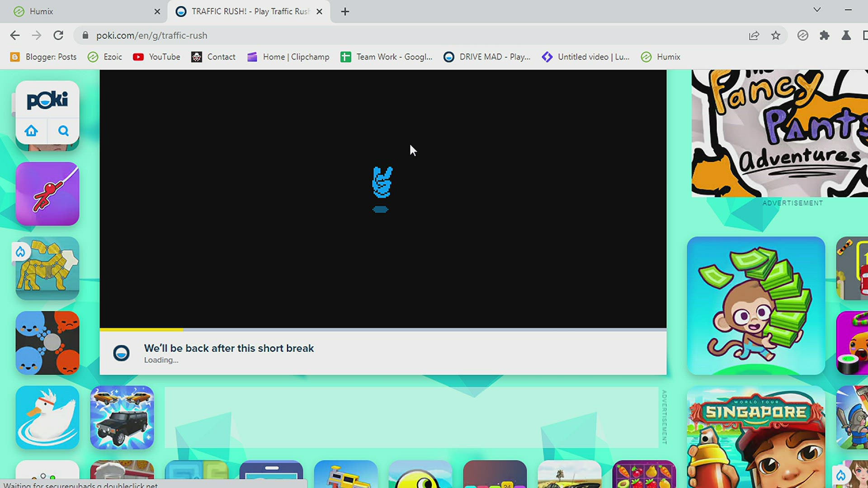Go back with the back arrow
Screen dimensions: 868x488
click(x=15, y=35)
